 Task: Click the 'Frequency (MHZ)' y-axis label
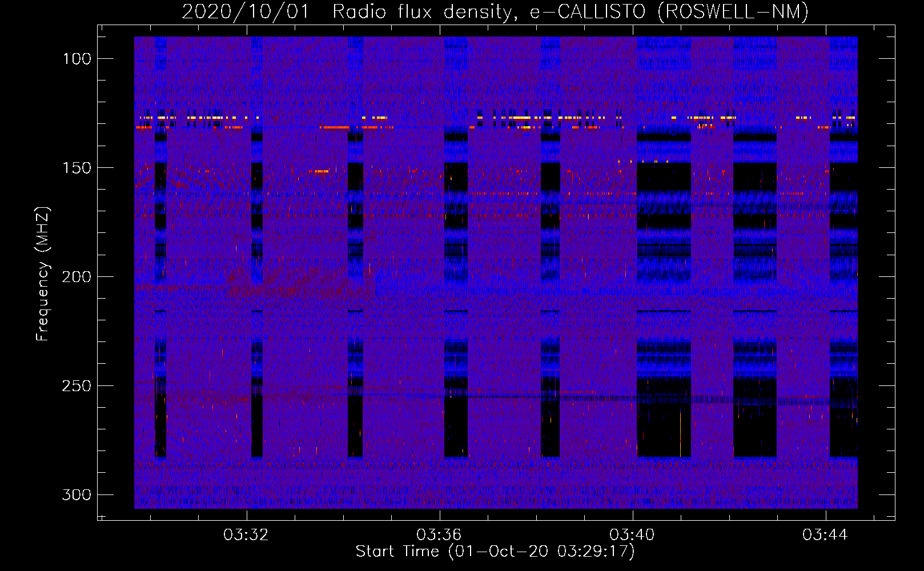pos(43,274)
